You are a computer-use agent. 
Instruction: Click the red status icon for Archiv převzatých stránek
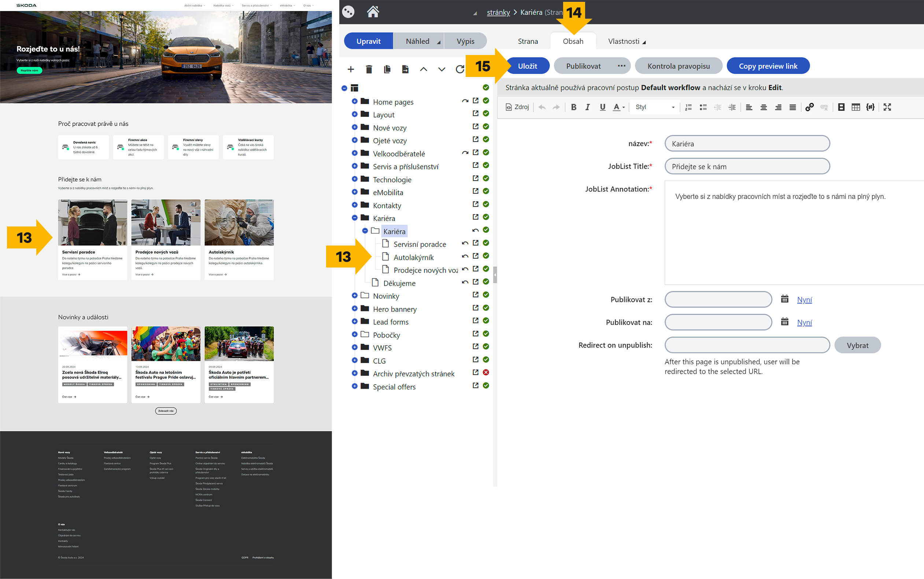tap(486, 372)
